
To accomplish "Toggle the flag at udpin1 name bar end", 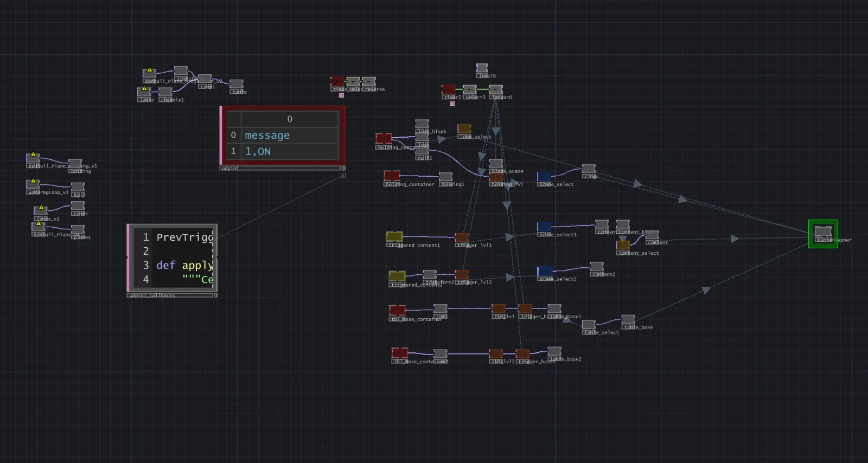I will coord(343,168).
